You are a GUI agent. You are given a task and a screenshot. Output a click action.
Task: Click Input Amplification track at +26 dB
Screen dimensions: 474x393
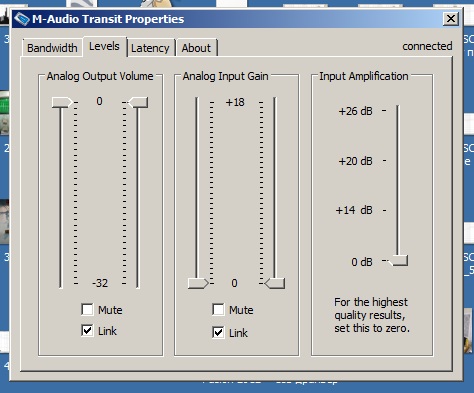click(398, 111)
